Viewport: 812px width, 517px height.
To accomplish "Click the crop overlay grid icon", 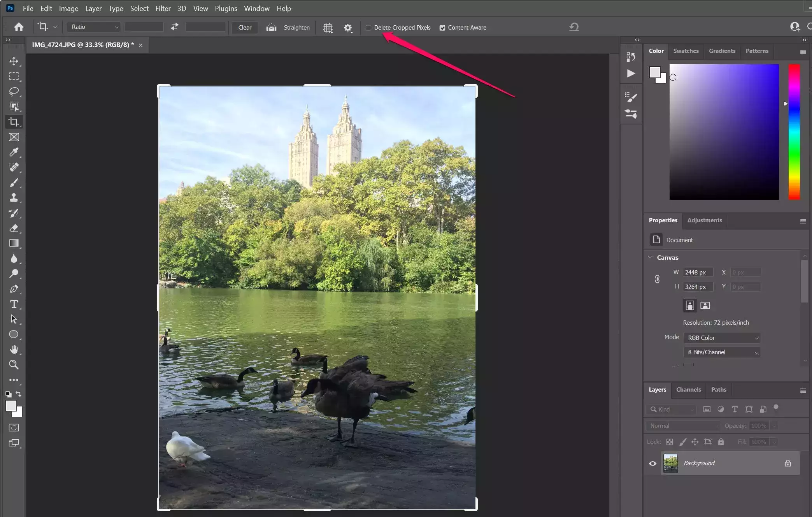I will (x=328, y=28).
